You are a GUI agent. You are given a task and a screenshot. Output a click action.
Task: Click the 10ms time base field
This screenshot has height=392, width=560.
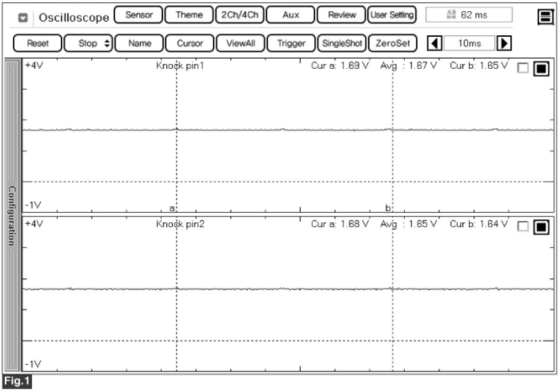(x=469, y=43)
